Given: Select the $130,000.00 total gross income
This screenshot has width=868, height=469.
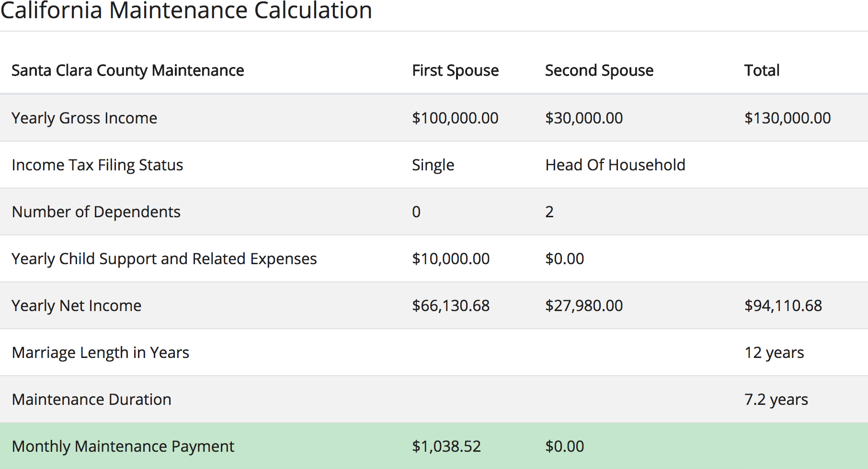Looking at the screenshot, I should click(x=787, y=118).
